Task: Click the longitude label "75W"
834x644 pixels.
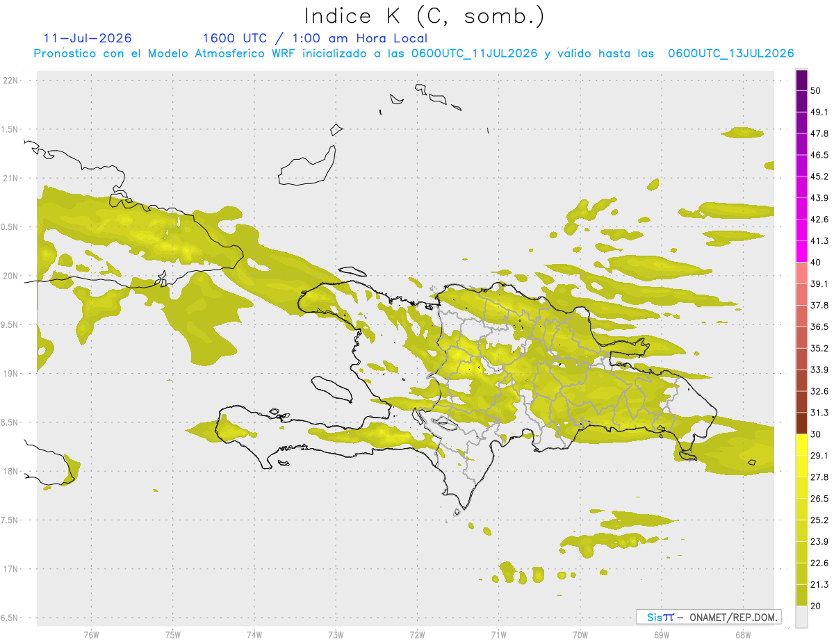Action: (x=173, y=634)
